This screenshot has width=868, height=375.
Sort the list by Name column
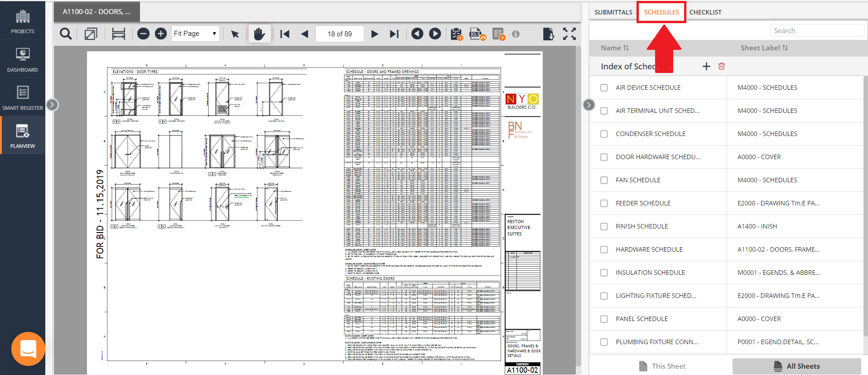[x=615, y=48]
